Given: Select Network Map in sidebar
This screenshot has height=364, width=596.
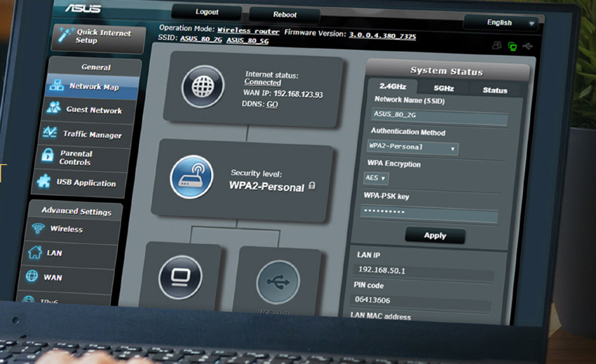Looking at the screenshot, I should [x=93, y=86].
